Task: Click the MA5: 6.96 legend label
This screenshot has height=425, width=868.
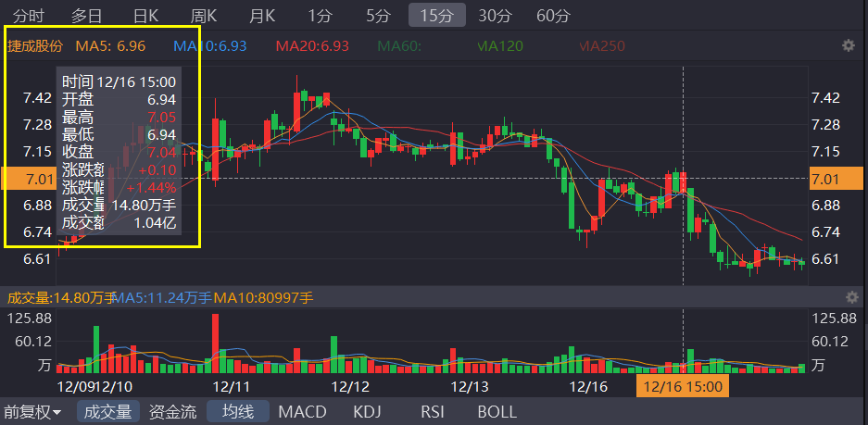Action: point(110,46)
